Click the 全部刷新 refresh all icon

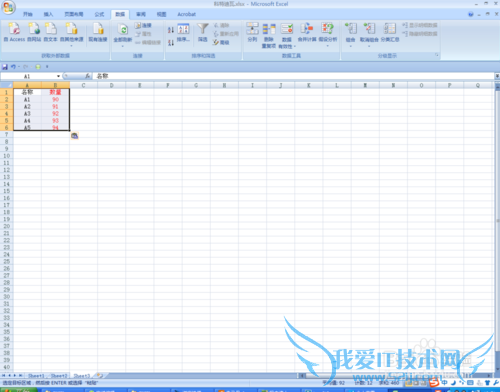click(x=123, y=30)
